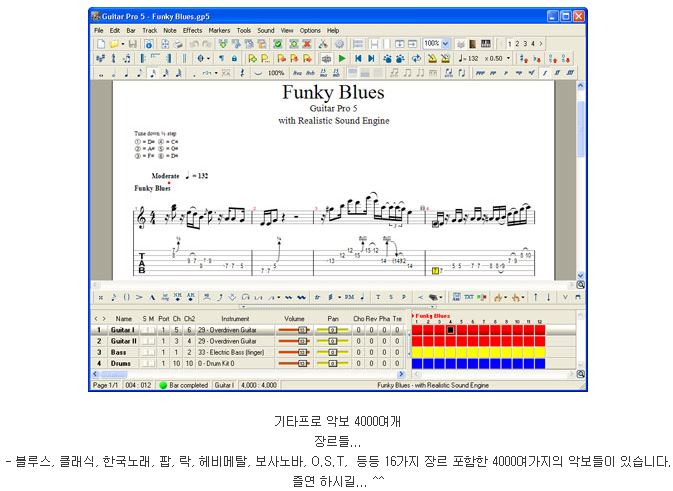Click the green Play button in toolbar
Viewport: 673px width, 491px height.
[x=341, y=59]
